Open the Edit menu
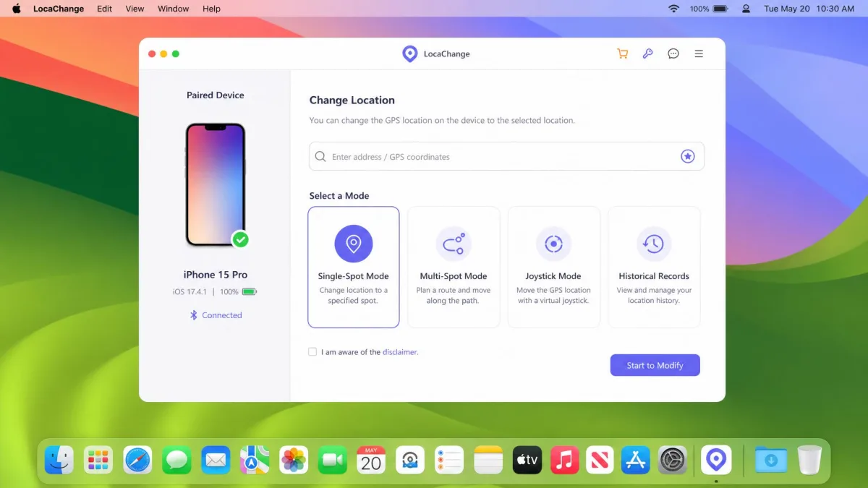This screenshot has width=868, height=488. 105,9
